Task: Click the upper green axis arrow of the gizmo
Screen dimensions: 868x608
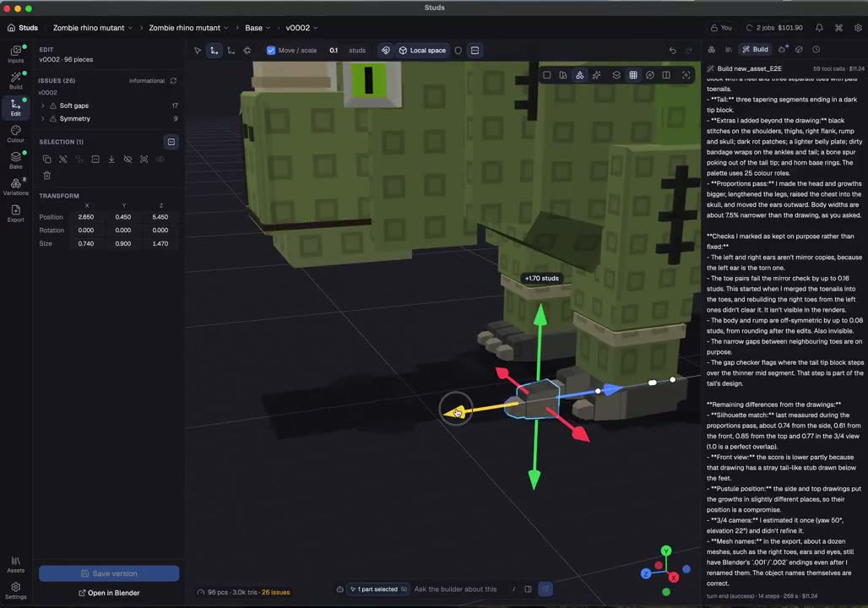Action: (540, 314)
